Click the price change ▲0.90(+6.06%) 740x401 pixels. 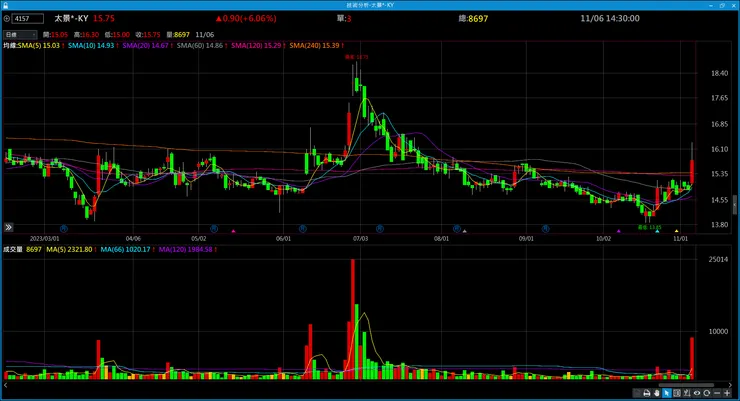click(x=246, y=18)
